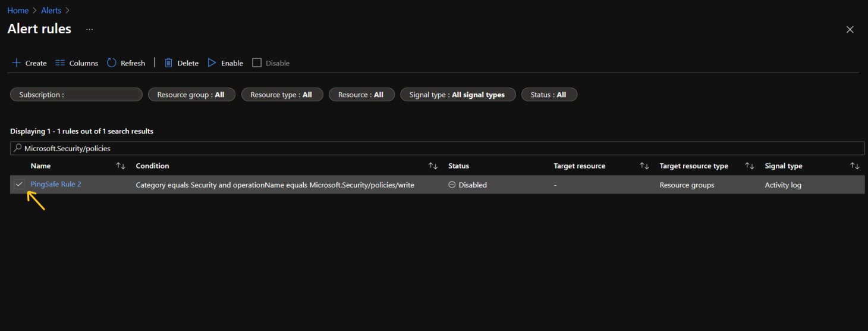This screenshot has height=331, width=868.
Task: Enable the selected alert rule
Action: coord(225,63)
